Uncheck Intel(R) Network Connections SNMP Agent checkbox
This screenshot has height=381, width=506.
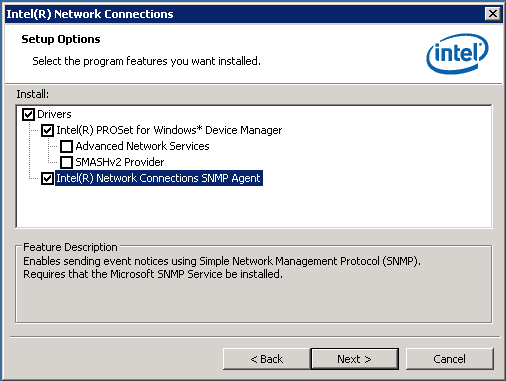pyautogui.click(x=47, y=178)
